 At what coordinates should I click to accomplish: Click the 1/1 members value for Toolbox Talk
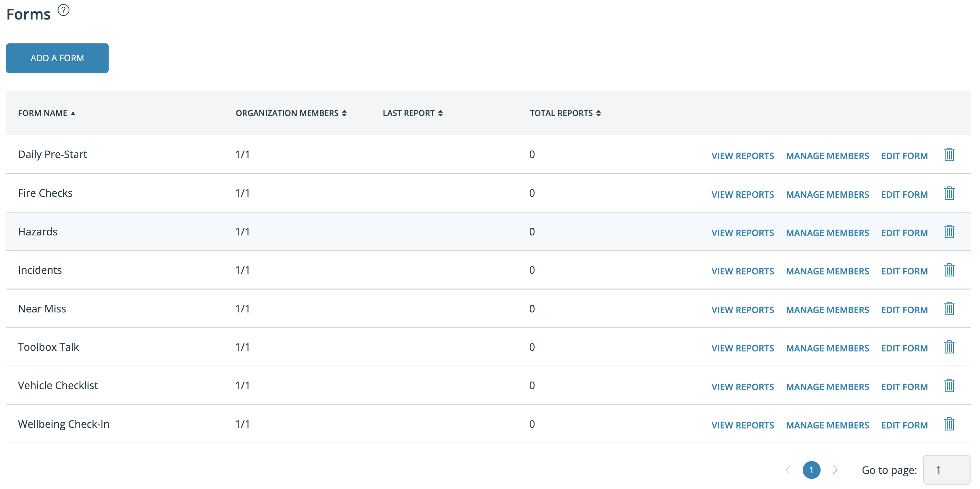click(x=242, y=347)
